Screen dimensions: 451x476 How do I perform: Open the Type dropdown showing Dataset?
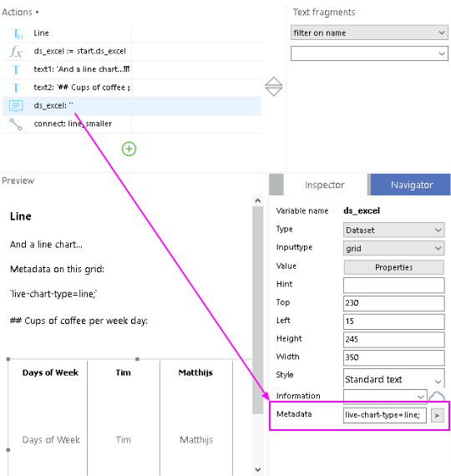point(394,230)
